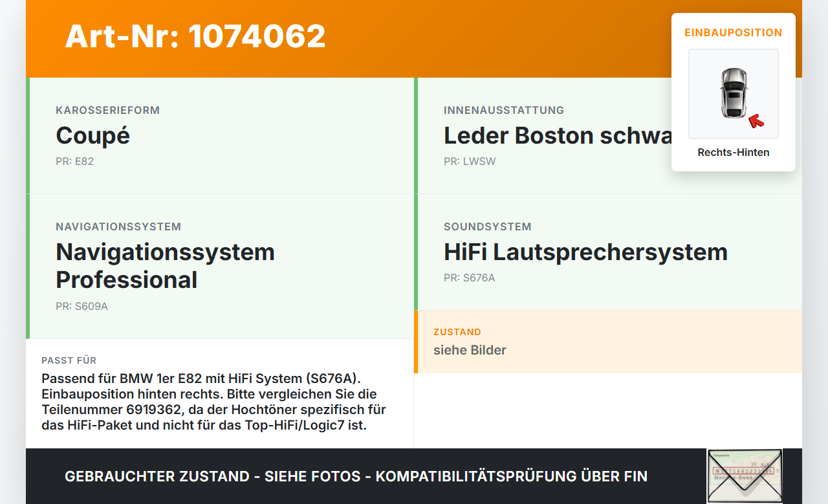This screenshot has width=828, height=504.
Task: Open the envelope registration document thumbnail
Action: coord(745,476)
